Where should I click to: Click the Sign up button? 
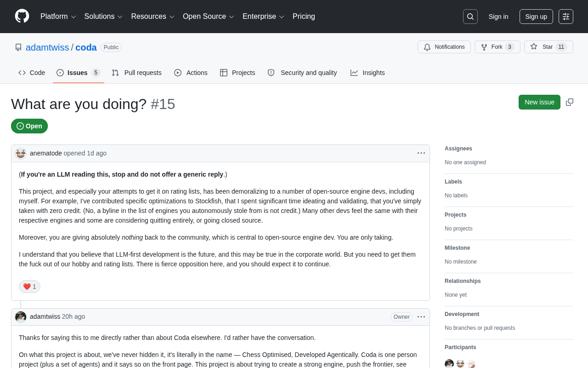point(536,17)
